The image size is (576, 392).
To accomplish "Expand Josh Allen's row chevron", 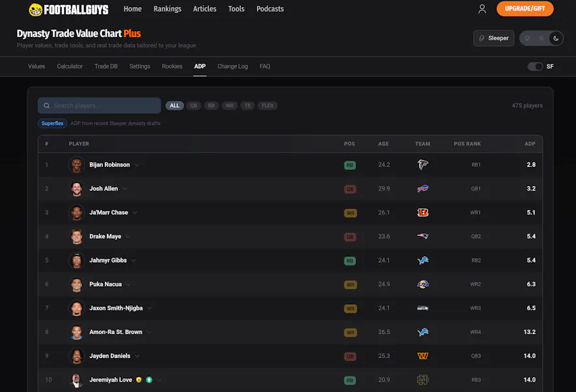I will (x=125, y=189).
